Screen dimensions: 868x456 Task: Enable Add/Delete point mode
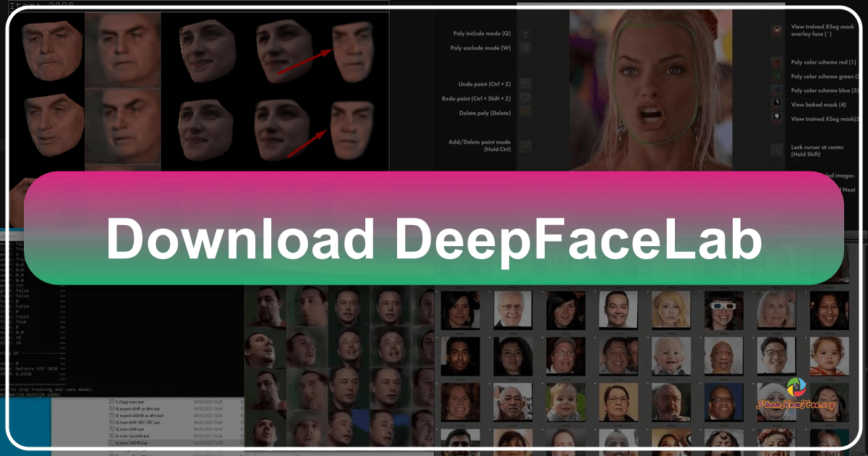click(x=524, y=145)
